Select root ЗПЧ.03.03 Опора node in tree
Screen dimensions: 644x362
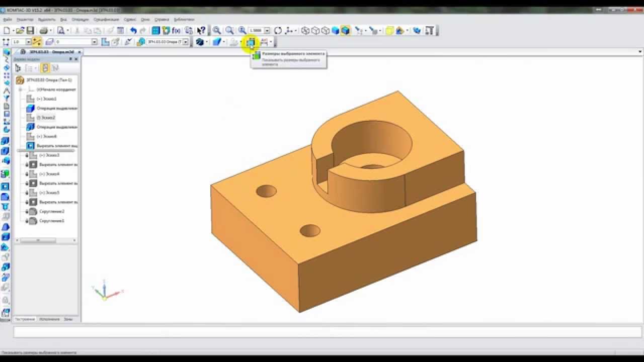click(49, 80)
